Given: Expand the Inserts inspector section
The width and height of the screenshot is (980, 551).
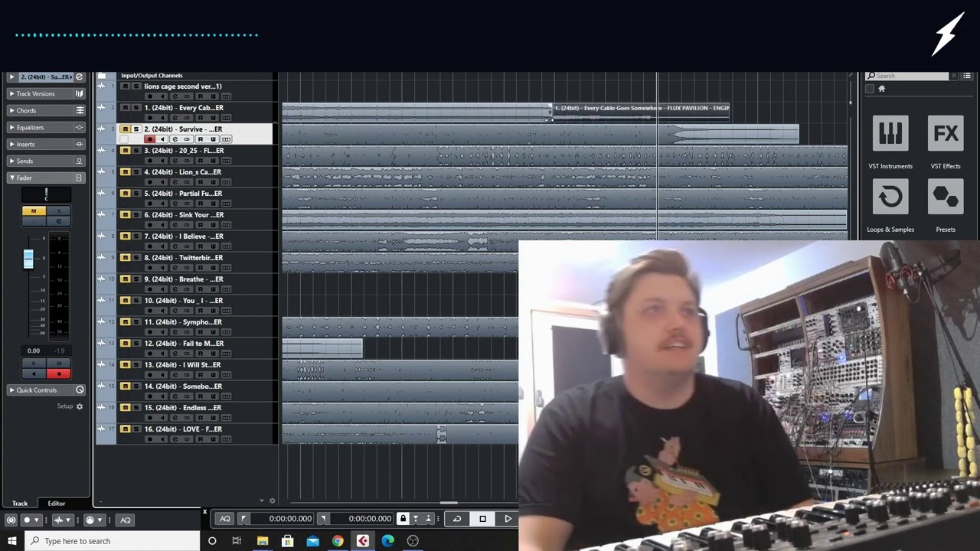Looking at the screenshot, I should tap(11, 144).
